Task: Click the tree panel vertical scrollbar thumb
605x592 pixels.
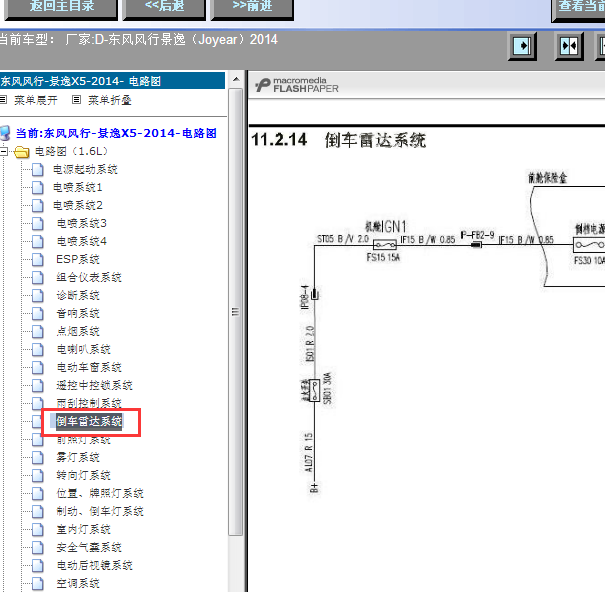Action: pos(236,312)
